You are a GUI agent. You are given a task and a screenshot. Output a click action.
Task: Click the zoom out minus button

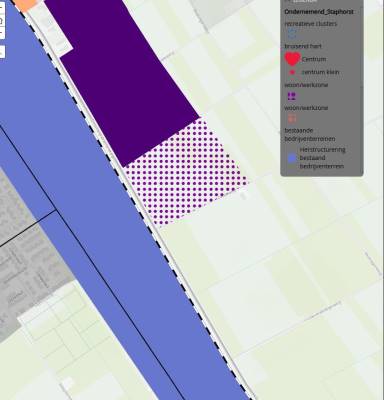pos(1,33)
